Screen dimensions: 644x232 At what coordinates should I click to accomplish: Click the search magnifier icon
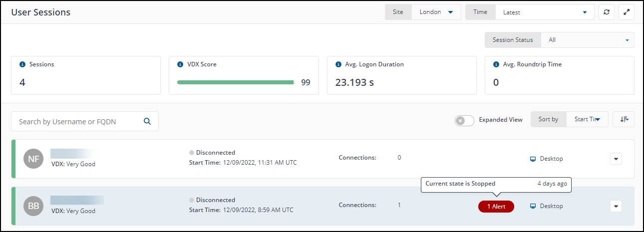point(147,121)
